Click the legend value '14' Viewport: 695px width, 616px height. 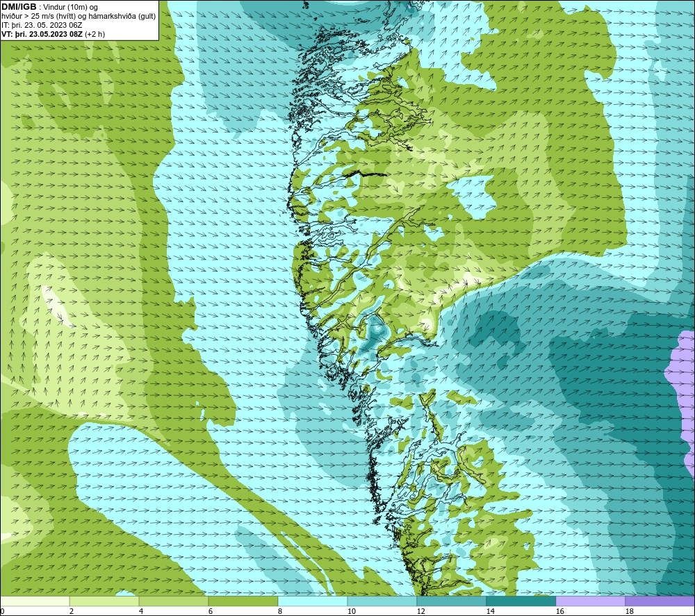point(490,611)
